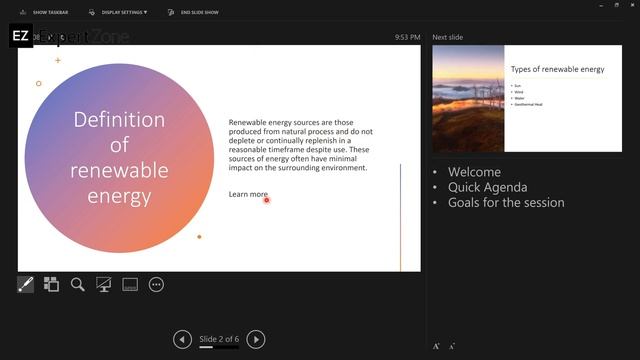Click the 9:53 PM clock display

pyautogui.click(x=407, y=37)
